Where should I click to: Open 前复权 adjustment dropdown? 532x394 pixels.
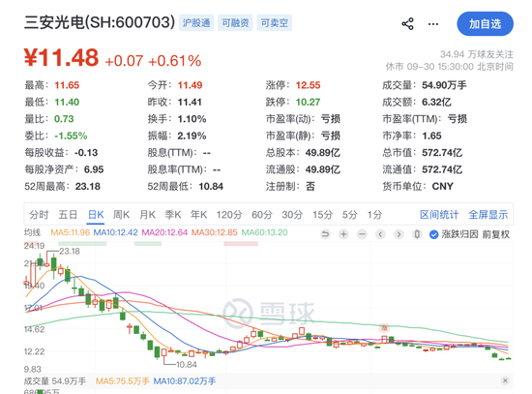495,234
